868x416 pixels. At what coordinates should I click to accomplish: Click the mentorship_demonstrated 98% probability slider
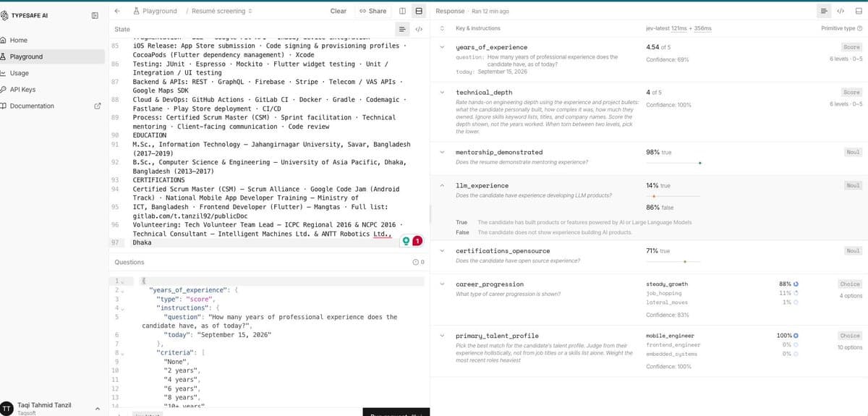[673, 163]
